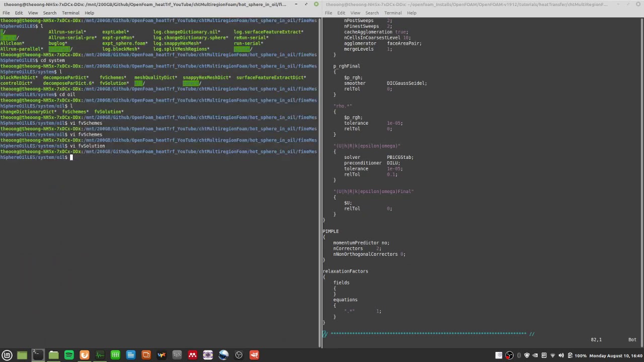Open the Bluetooth tray icon

click(519, 355)
